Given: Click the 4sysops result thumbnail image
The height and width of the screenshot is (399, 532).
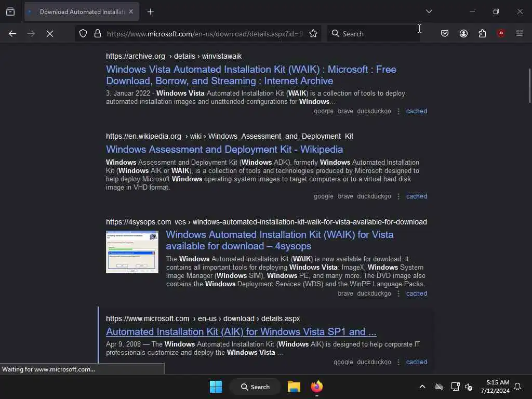Looking at the screenshot, I should 132,252.
